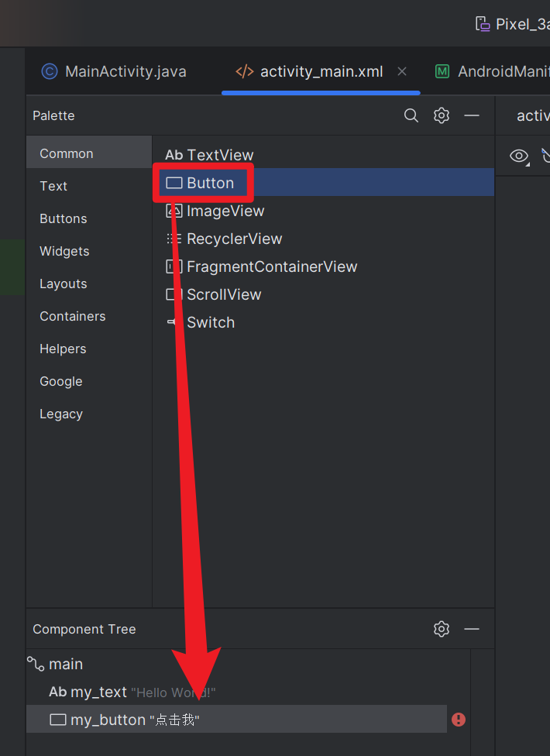Select TextView in the palette list

pyautogui.click(x=219, y=155)
